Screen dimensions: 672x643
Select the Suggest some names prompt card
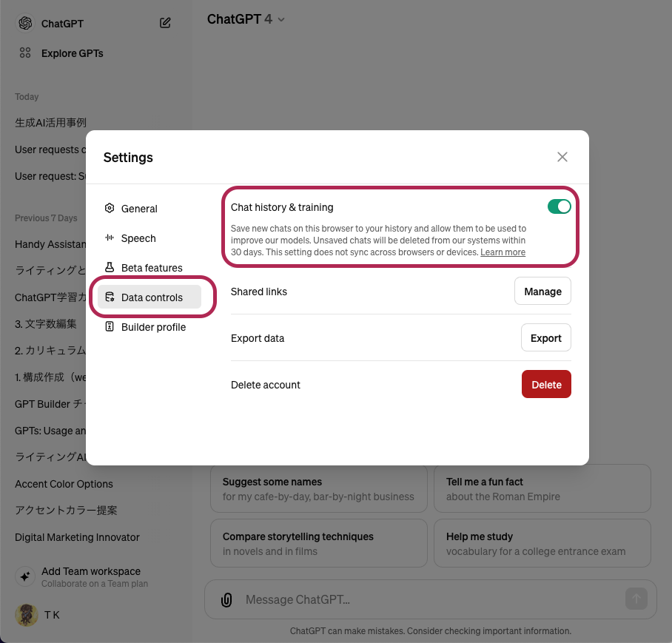coord(319,489)
